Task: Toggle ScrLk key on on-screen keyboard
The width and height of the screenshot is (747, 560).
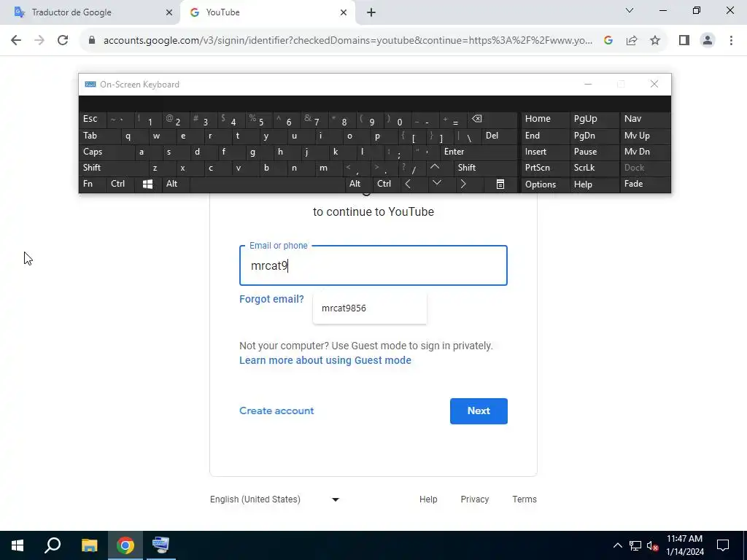Action: pyautogui.click(x=594, y=168)
